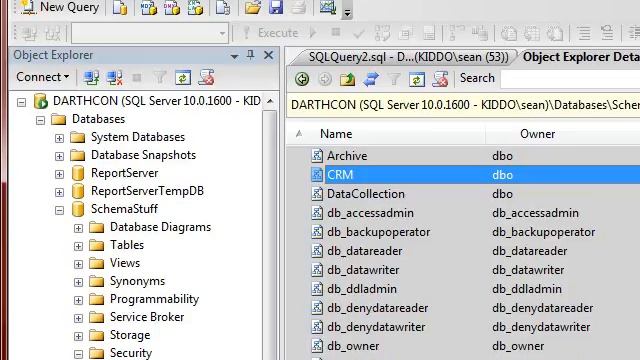The height and width of the screenshot is (360, 640).
Task: Select the Tables folder label
Action: [x=127, y=245]
